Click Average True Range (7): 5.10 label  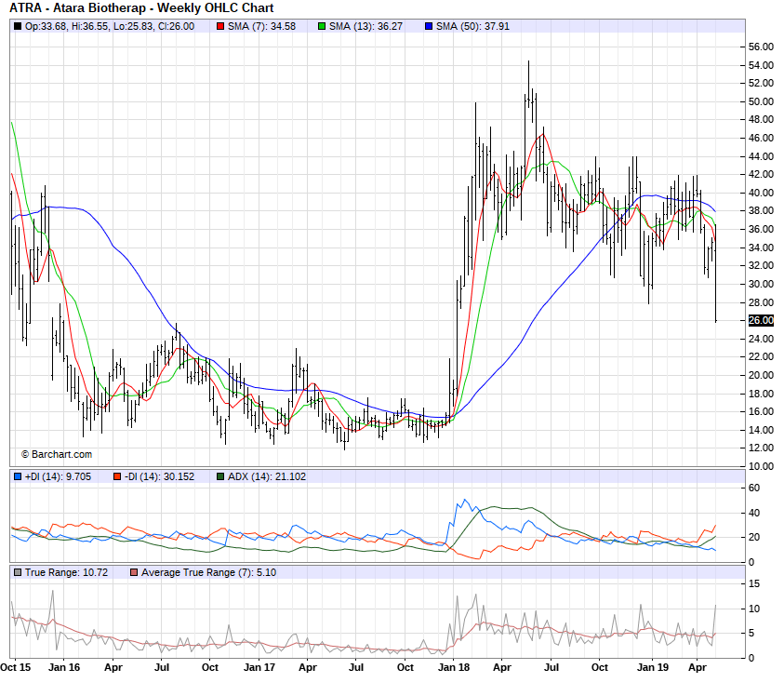point(208,572)
